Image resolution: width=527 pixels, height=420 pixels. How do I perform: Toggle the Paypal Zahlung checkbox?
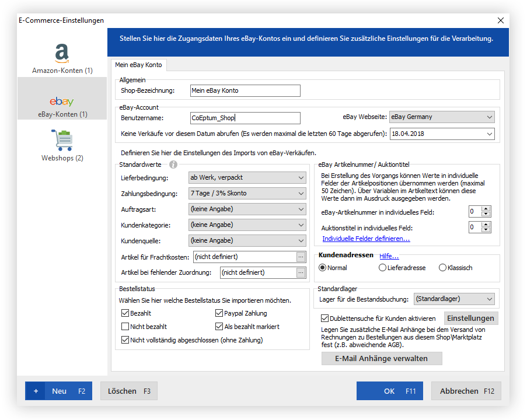(x=219, y=313)
